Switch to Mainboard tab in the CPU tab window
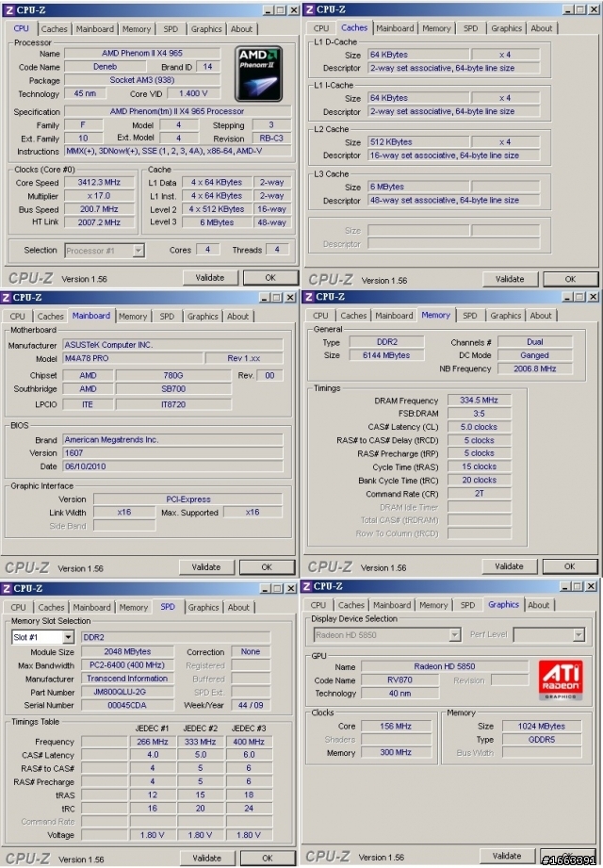 coord(95,29)
